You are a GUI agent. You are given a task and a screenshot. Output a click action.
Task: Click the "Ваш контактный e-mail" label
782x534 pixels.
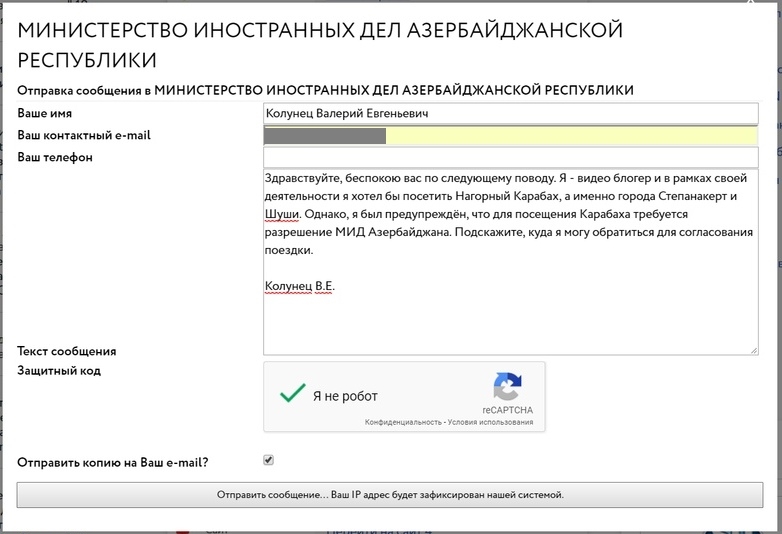click(84, 135)
